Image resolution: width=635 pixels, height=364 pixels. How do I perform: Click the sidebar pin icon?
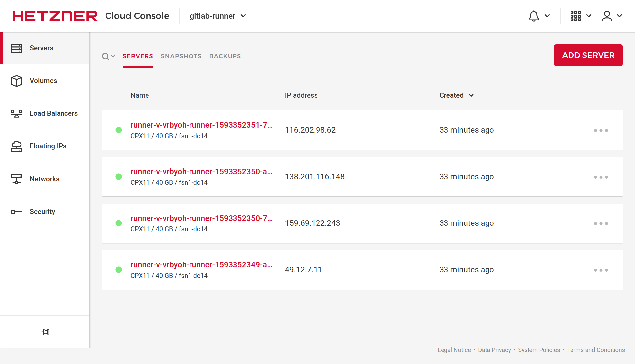coord(45,332)
